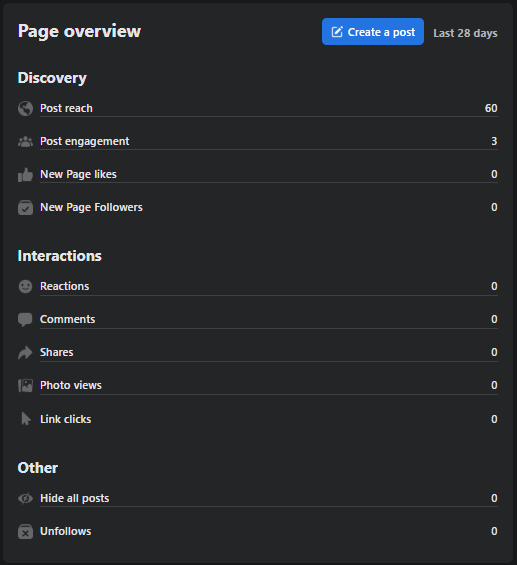Open the Link clicks metric label
Image resolution: width=517 pixels, height=565 pixels.
66,419
